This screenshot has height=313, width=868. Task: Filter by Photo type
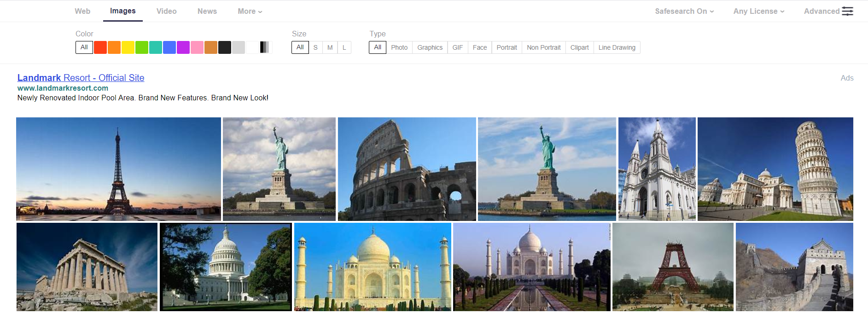tap(399, 47)
